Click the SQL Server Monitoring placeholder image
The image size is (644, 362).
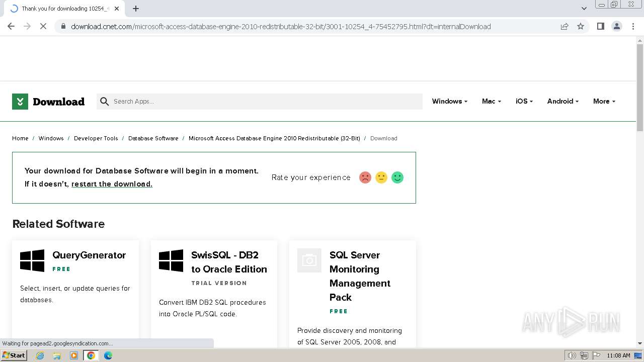[x=309, y=260]
